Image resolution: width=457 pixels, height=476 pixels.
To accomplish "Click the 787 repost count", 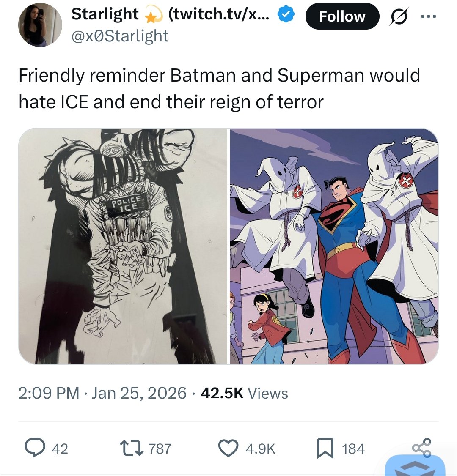I will (x=160, y=449).
